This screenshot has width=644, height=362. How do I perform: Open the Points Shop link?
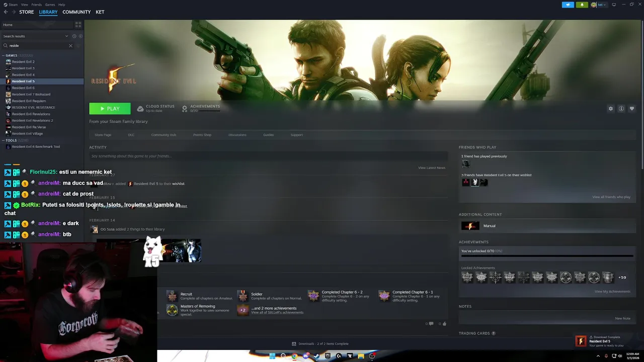pos(202,135)
